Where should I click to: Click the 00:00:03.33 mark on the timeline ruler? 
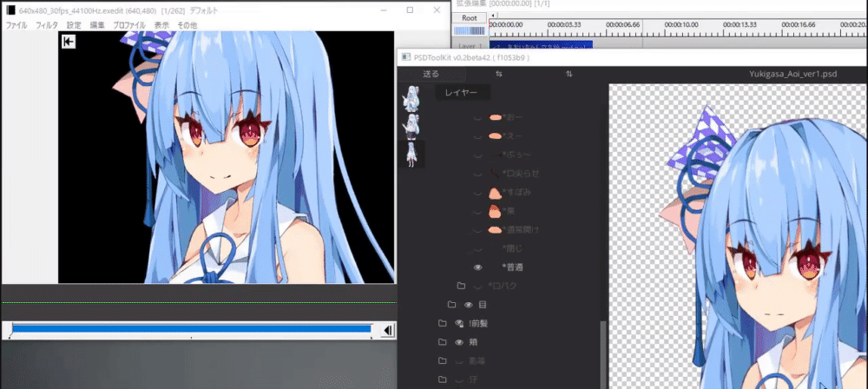[x=564, y=24]
